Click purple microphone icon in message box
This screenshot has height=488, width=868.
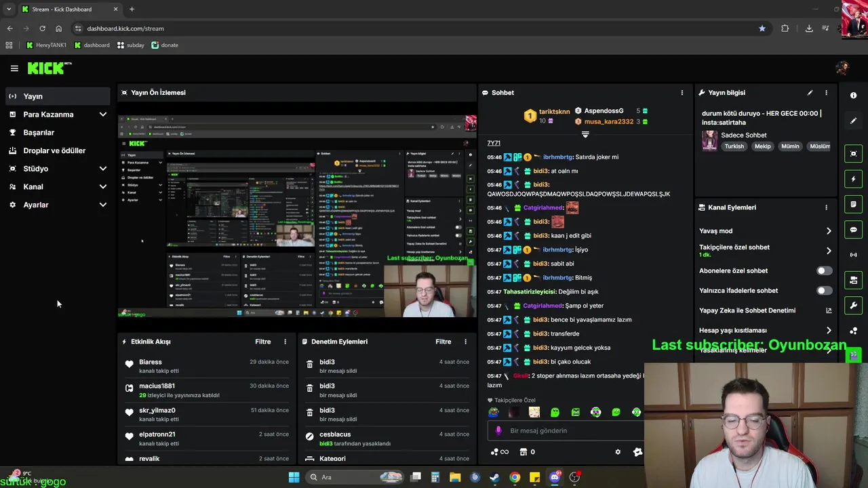pyautogui.click(x=498, y=430)
